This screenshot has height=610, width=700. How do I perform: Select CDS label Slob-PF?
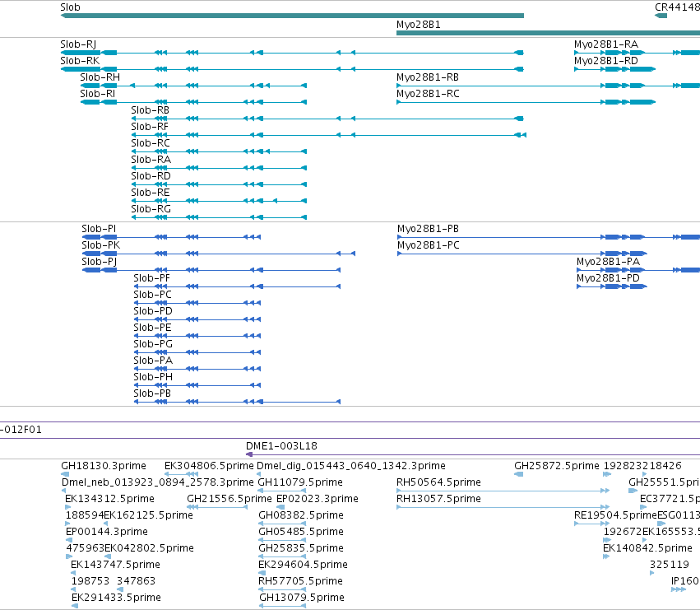click(x=152, y=278)
